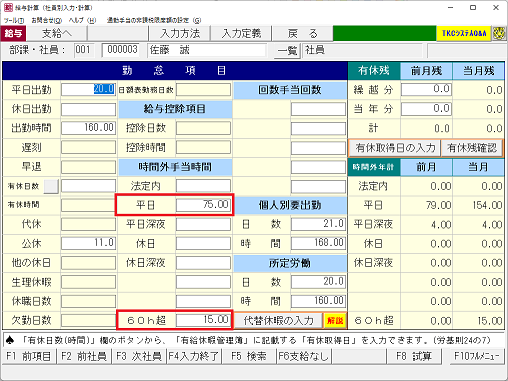Click the 支給へ toolbar button
508x381 pixels.
pyautogui.click(x=57, y=33)
